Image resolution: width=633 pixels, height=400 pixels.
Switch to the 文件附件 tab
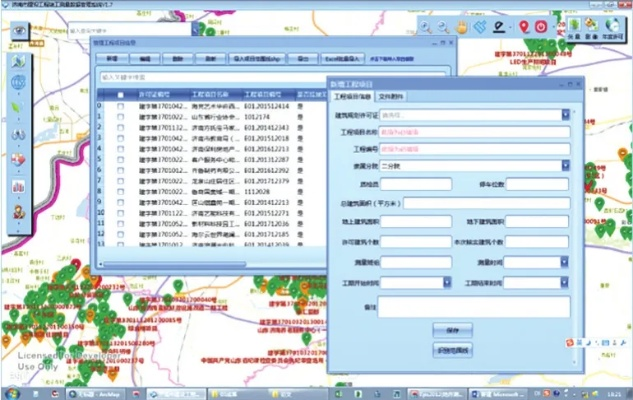[x=391, y=96]
